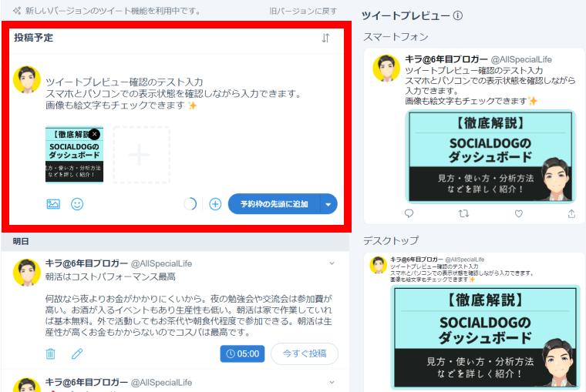Open the emoji picker smiley icon
The height and width of the screenshot is (392, 586).
pos(77,204)
